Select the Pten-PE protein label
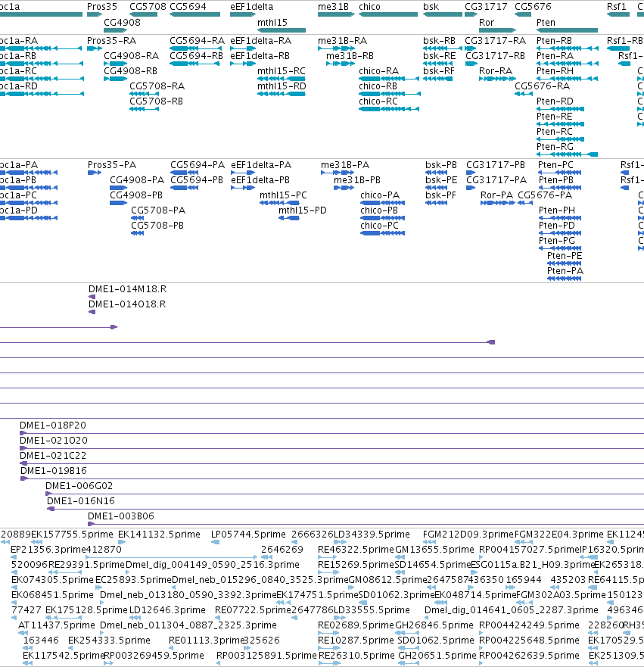 click(x=565, y=256)
